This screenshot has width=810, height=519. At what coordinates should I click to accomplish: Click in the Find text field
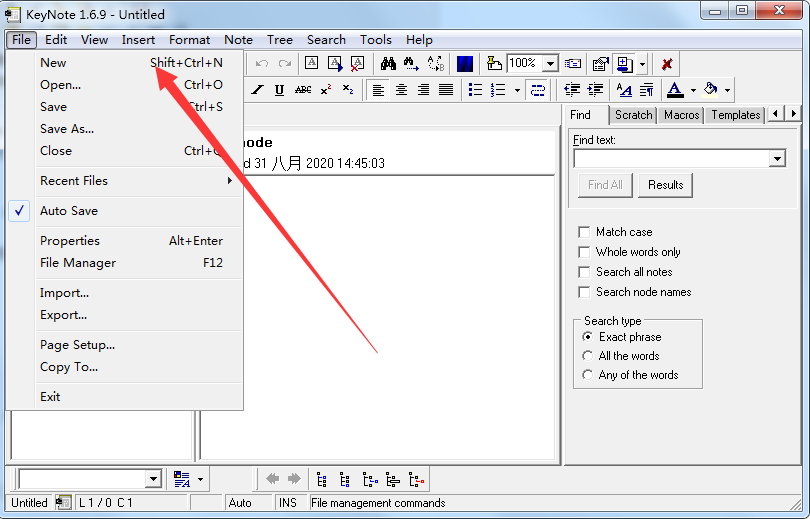point(672,159)
